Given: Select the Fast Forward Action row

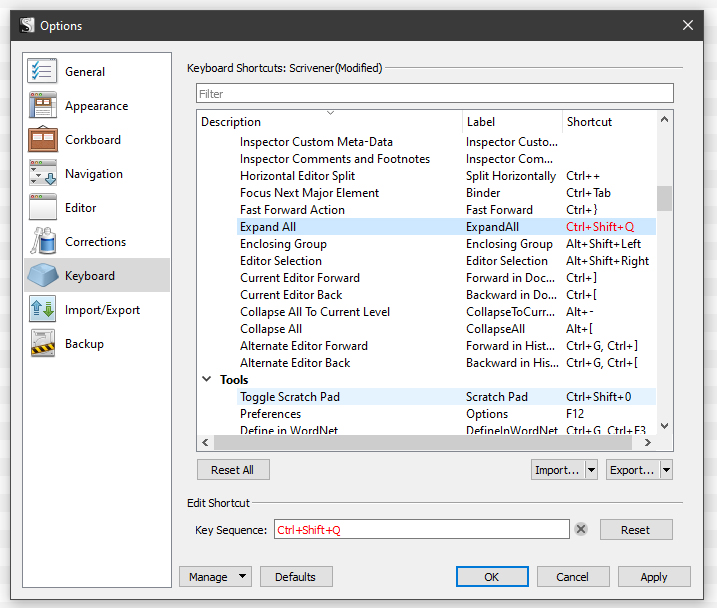Looking at the screenshot, I should [x=446, y=210].
